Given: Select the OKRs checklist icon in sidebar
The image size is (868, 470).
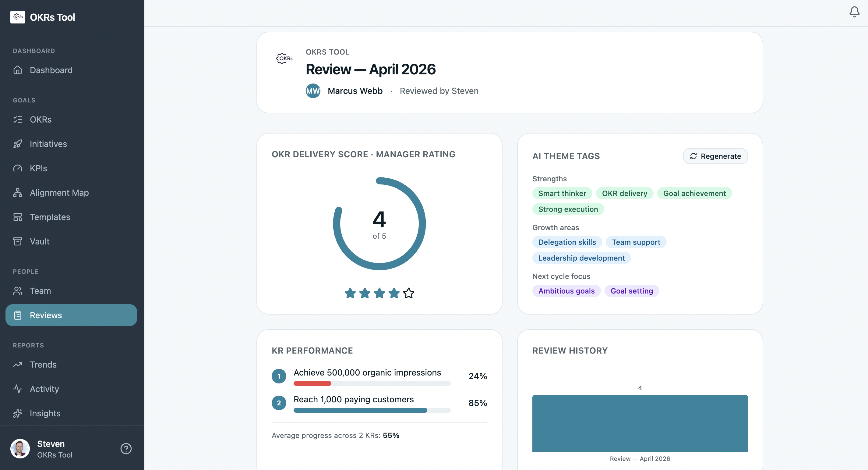Looking at the screenshot, I should [18, 119].
